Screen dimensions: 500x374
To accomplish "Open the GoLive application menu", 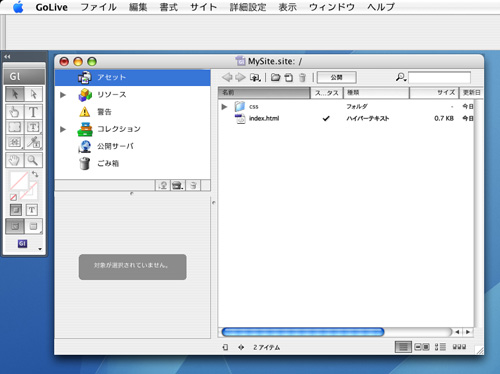I will click(x=52, y=7).
